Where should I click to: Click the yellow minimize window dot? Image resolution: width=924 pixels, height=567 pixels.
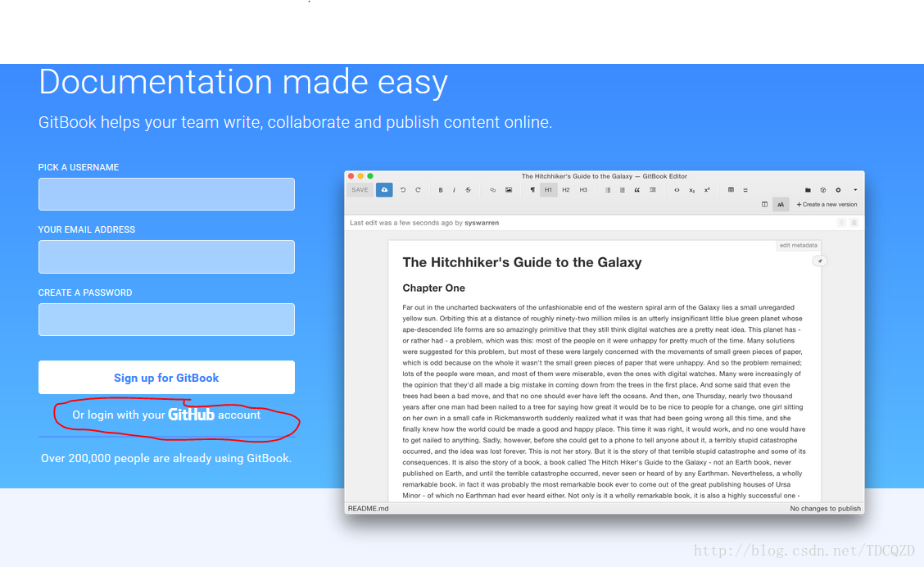point(360,175)
